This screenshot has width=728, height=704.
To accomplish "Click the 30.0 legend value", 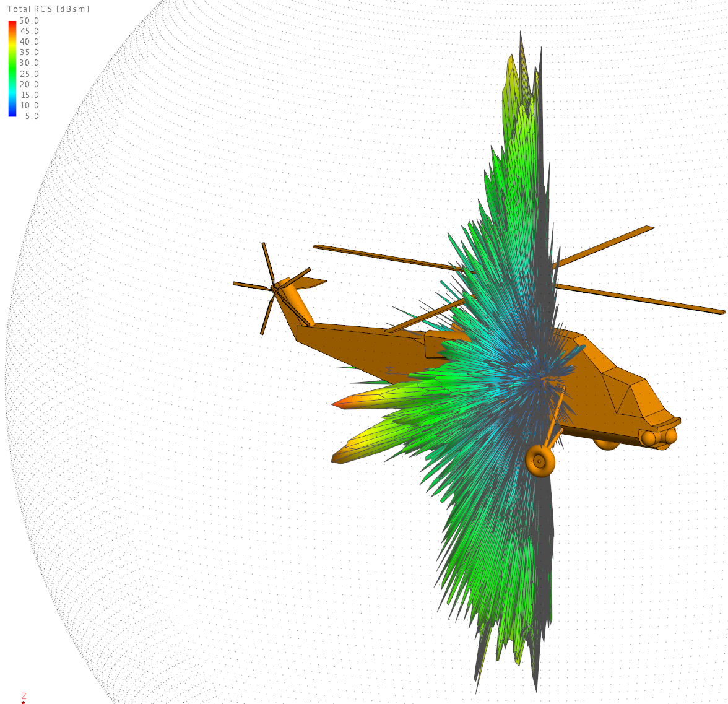I will (28, 63).
